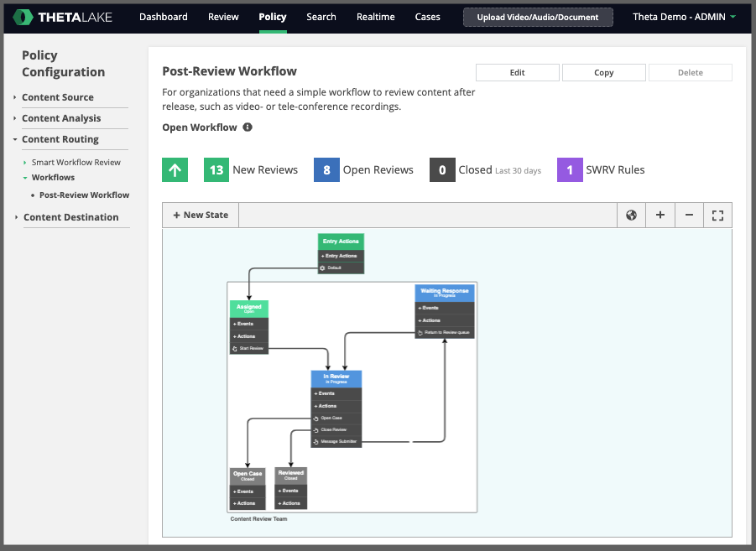Toggle fullscreen view of workflow canvas
This screenshot has height=551, width=756.
717,215
